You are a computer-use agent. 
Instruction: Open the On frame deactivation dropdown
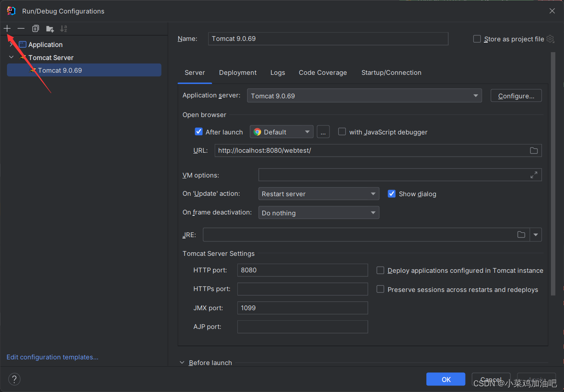(x=319, y=213)
